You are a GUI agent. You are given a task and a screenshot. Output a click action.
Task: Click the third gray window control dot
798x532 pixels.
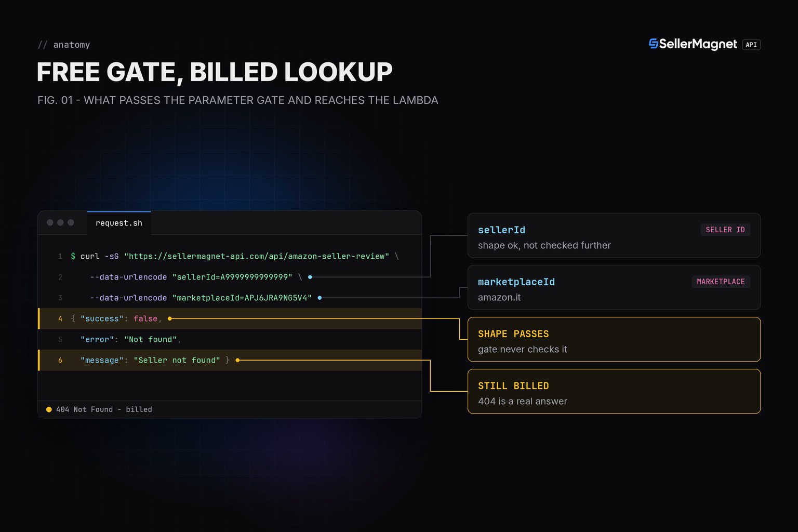coord(71,222)
